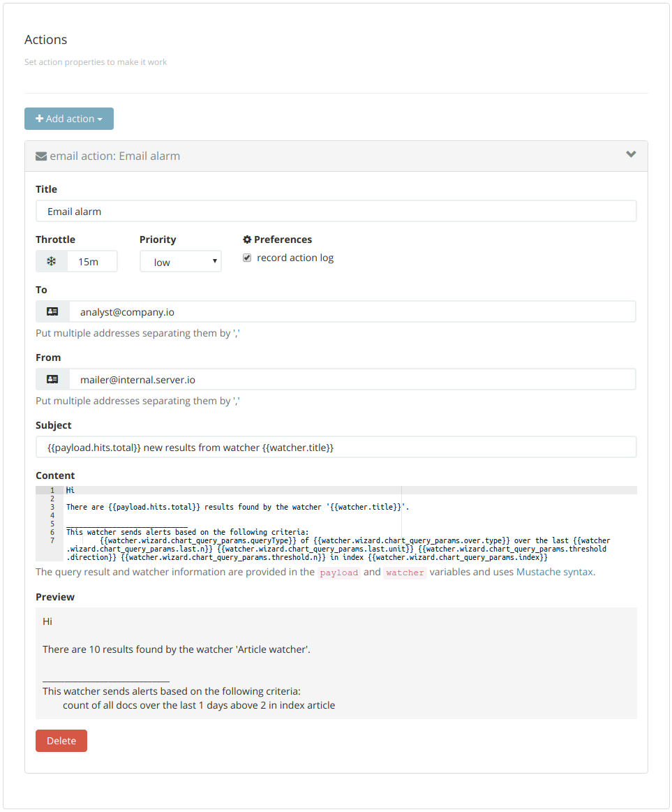Open the Add action dropdown
This screenshot has width=672, height=812.
tap(69, 119)
